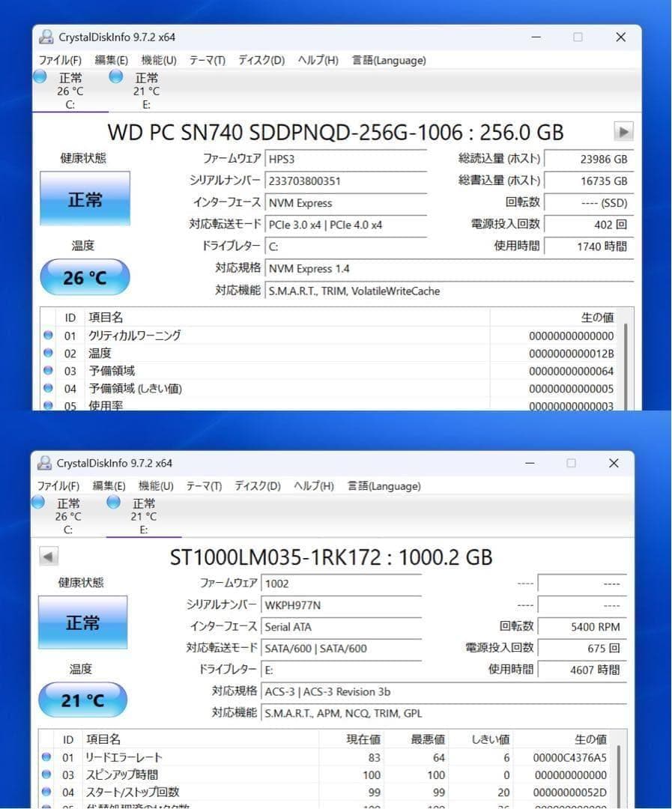672x809 pixels.
Task: Open the 言語(Language) menu
Action: 388,60
